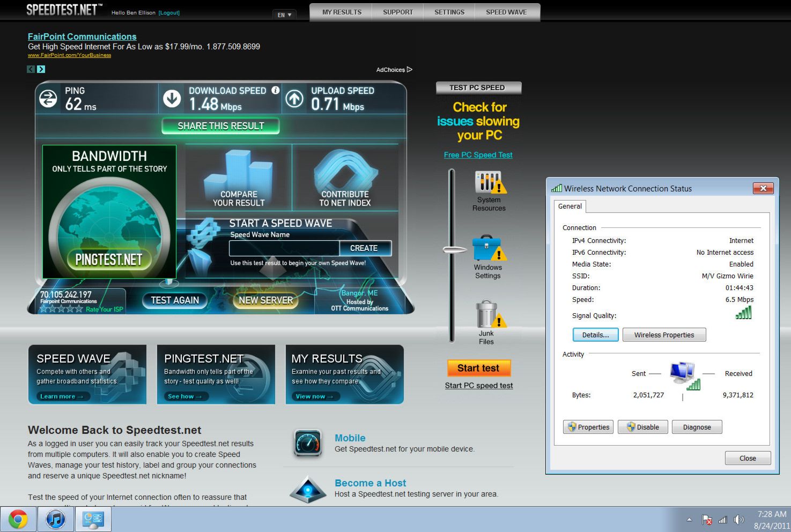Click the download speed arrow icon
This screenshot has height=532, width=791.
172,98
